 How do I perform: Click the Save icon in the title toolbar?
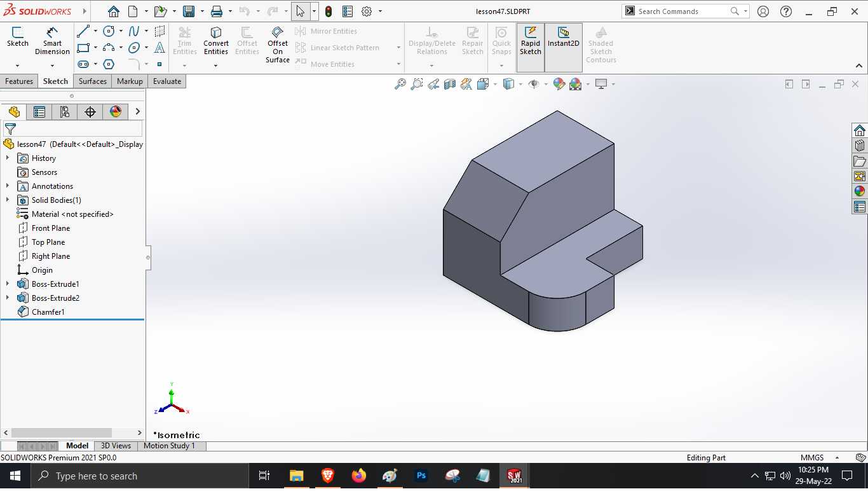click(x=189, y=11)
